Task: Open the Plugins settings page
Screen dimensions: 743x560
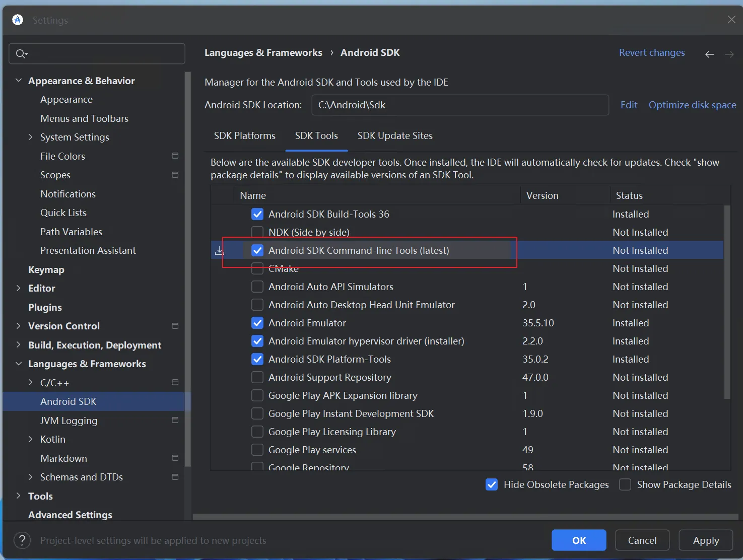Action: [45, 307]
